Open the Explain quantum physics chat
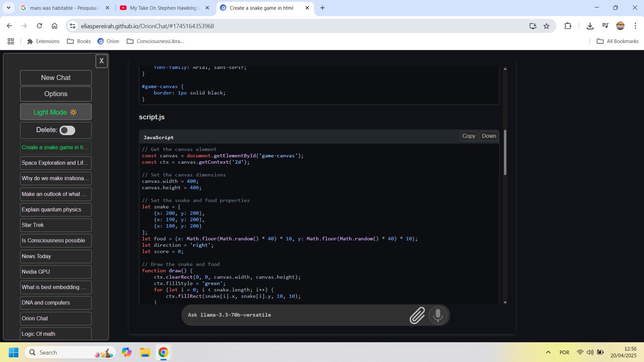Viewport: 644px width, 362px height. (56, 210)
